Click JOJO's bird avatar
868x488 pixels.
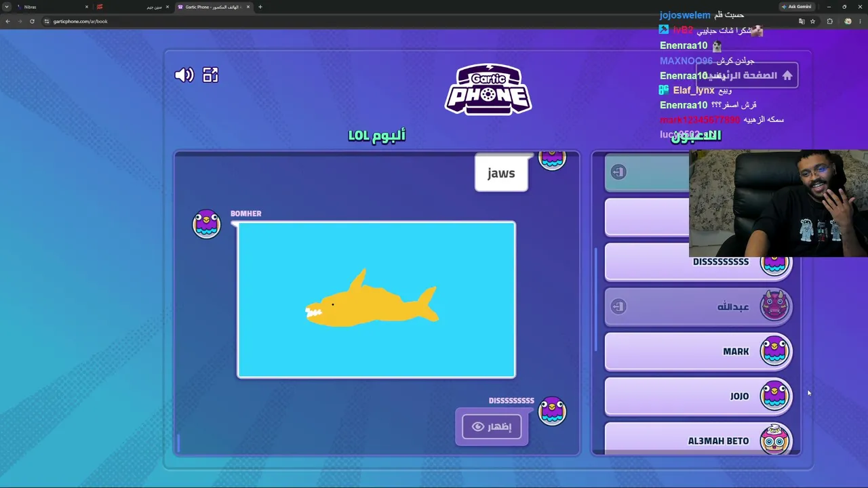(x=775, y=395)
